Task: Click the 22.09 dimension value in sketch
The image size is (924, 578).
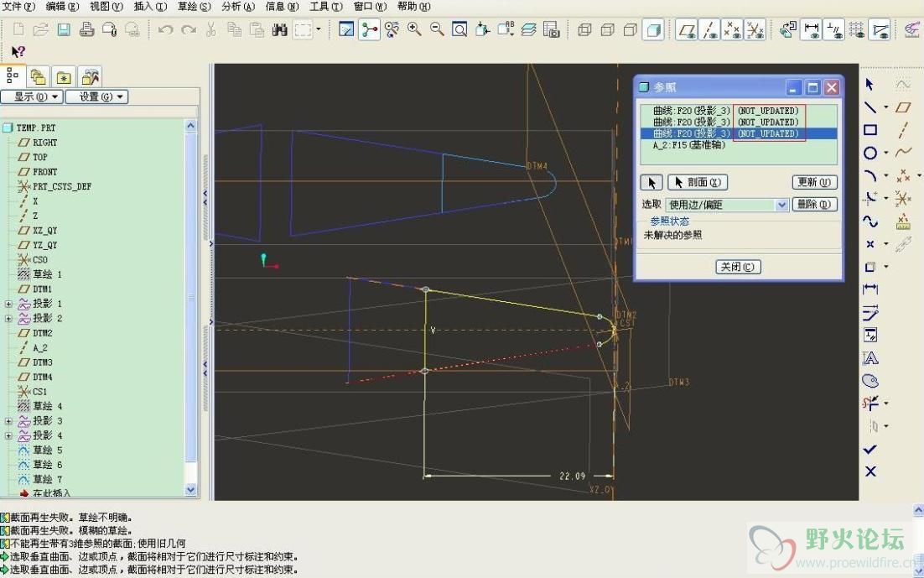Action: pos(572,476)
